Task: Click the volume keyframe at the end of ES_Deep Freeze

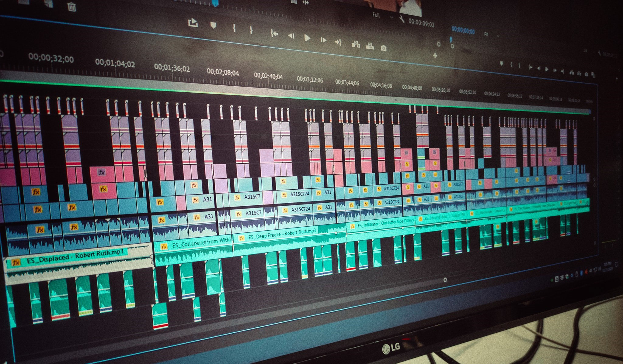Action: coord(336,233)
